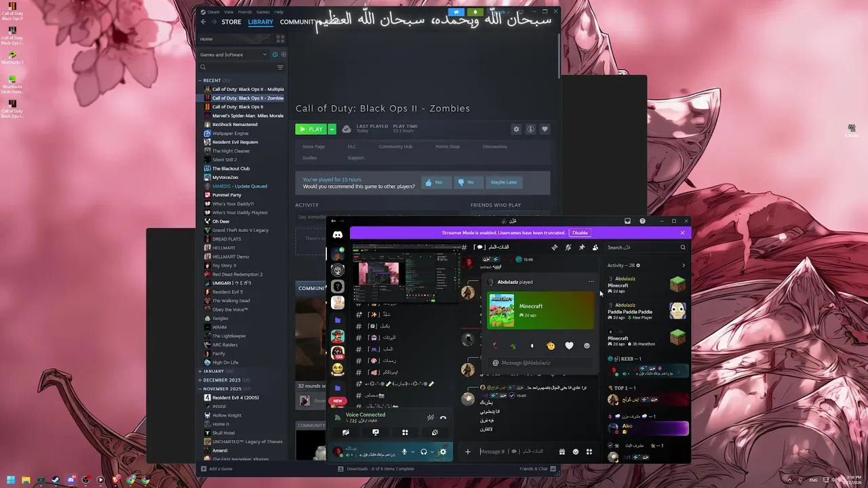
Task: Open game settings gear on Steam game page
Action: pyautogui.click(x=516, y=129)
